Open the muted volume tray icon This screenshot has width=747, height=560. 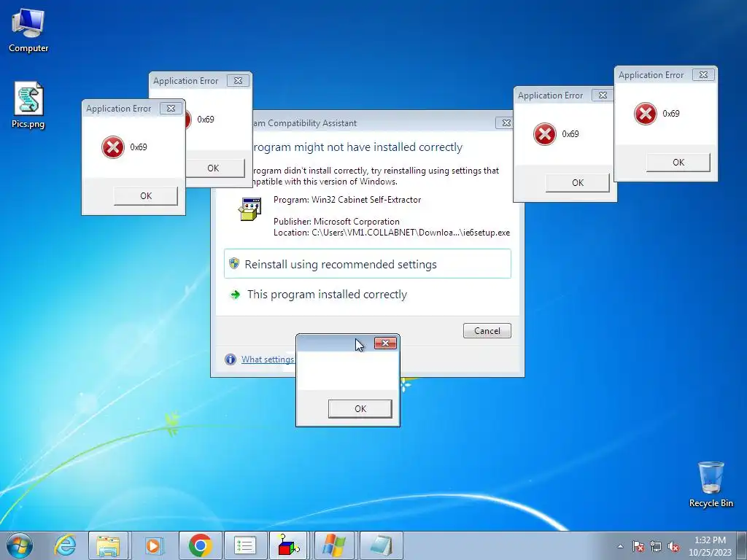(673, 546)
